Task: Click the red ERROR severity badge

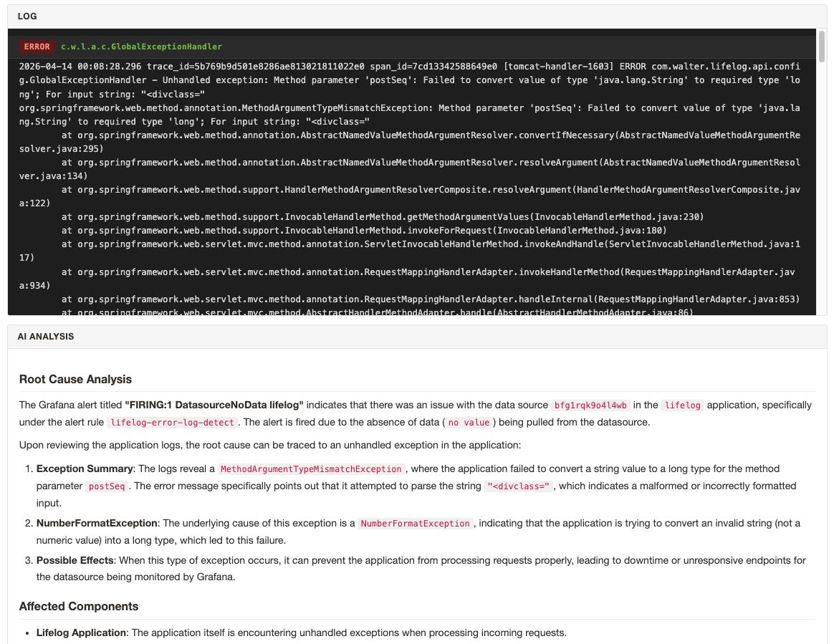Action: click(x=37, y=47)
